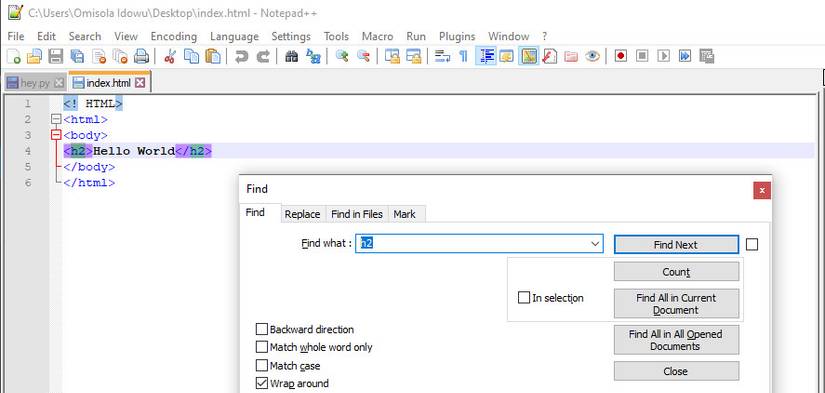Click the Zoom In magnifier icon

(342, 56)
